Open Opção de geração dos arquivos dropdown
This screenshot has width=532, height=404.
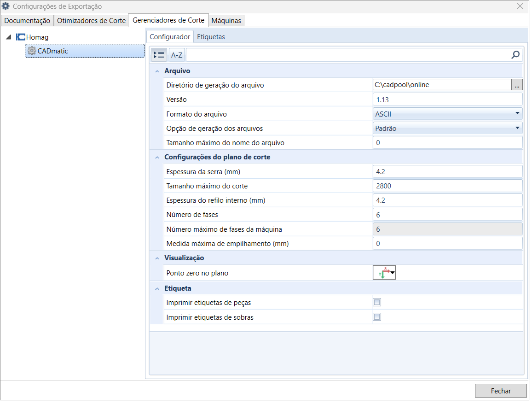coord(517,128)
